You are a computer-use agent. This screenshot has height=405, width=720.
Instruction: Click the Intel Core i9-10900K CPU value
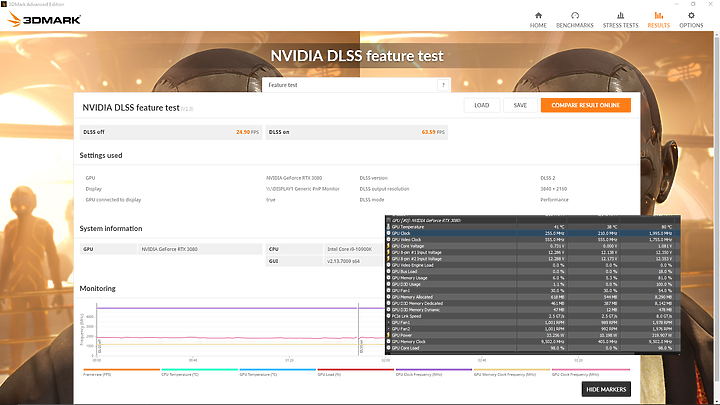click(349, 249)
